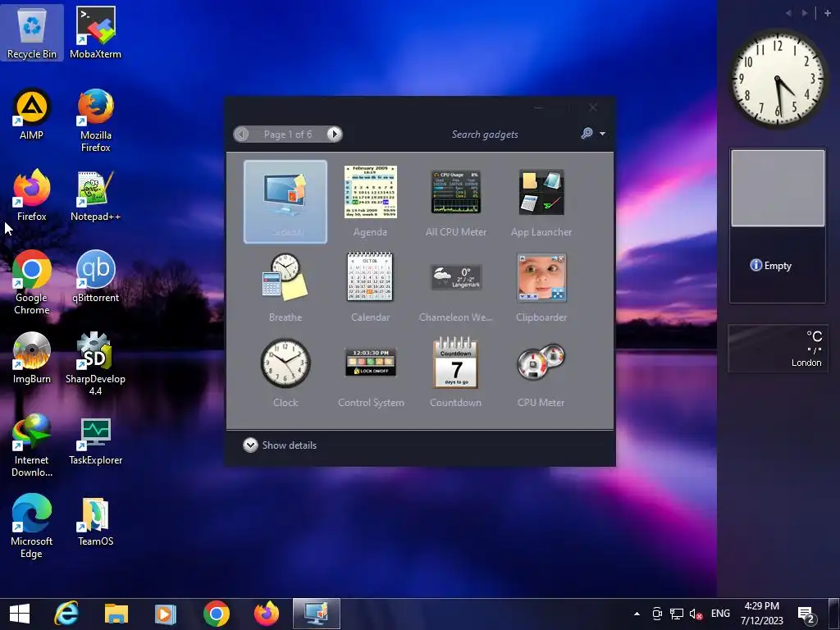The image size is (840, 630).
Task: Select the Countdown gadget
Action: point(456,372)
